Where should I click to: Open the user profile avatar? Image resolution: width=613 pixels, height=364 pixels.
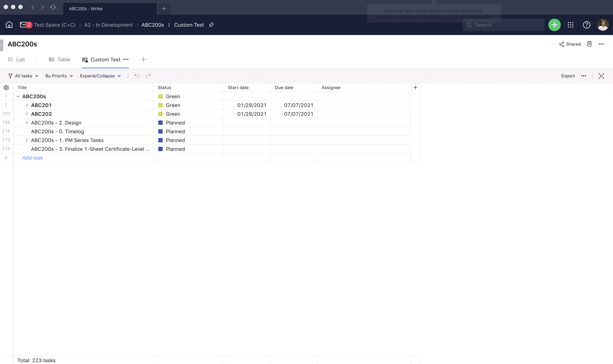coord(603,25)
